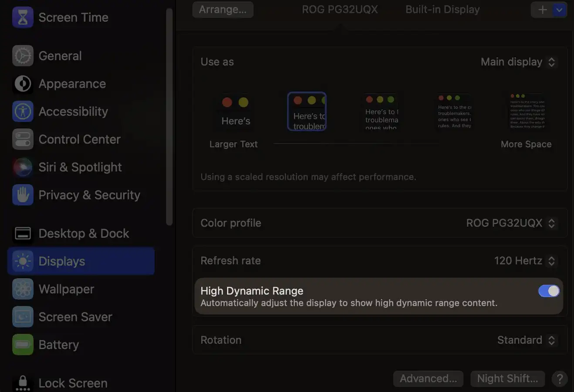Switch to ROG PG32UQX display tab
Viewport: 574px width, 392px height.
(340, 10)
